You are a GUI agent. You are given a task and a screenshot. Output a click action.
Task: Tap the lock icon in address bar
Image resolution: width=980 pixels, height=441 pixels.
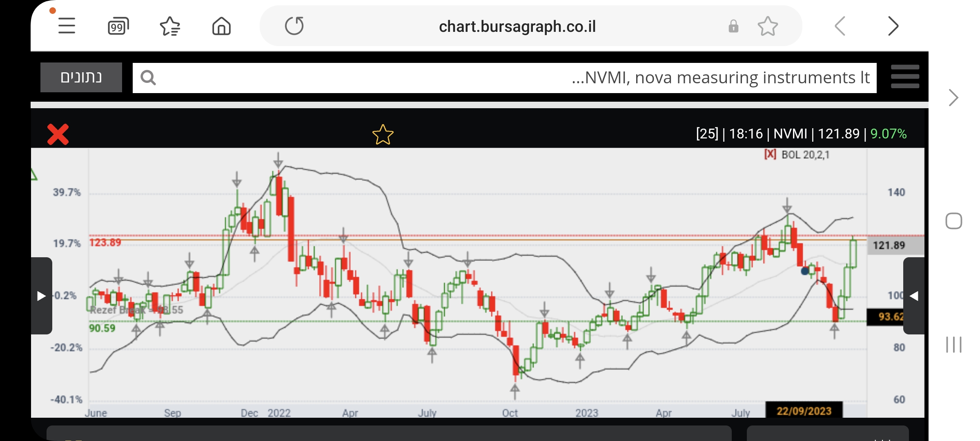point(733,27)
